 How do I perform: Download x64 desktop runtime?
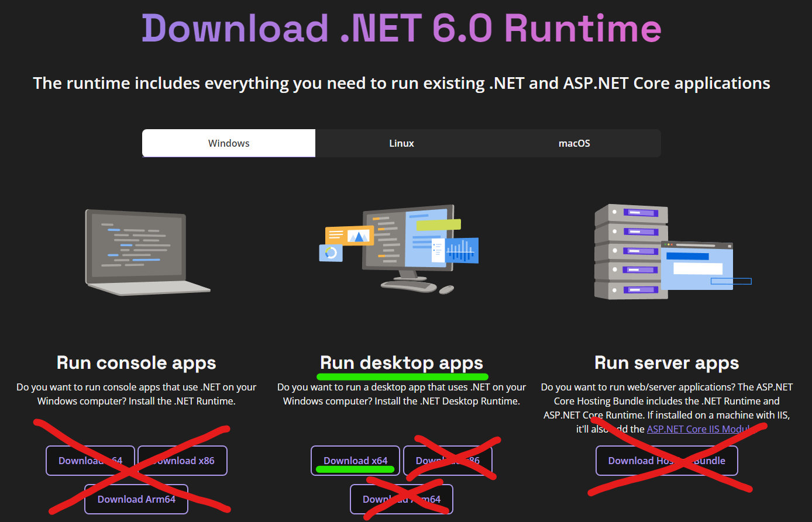click(x=355, y=461)
